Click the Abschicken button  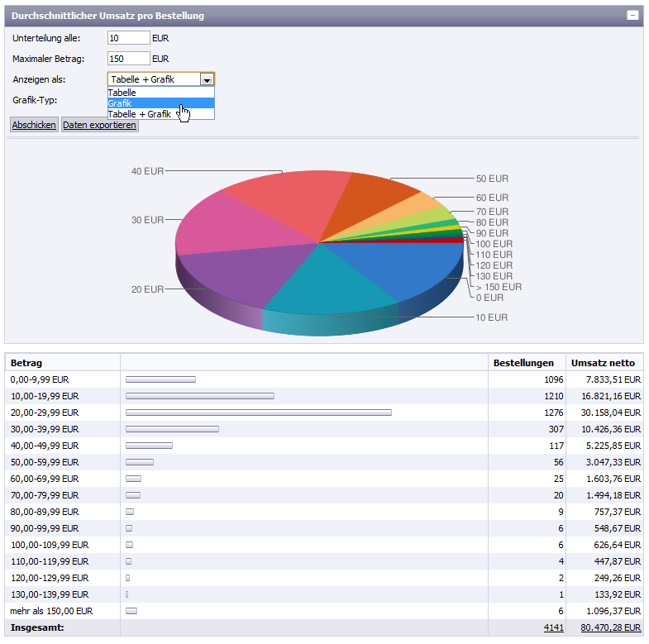(34, 125)
